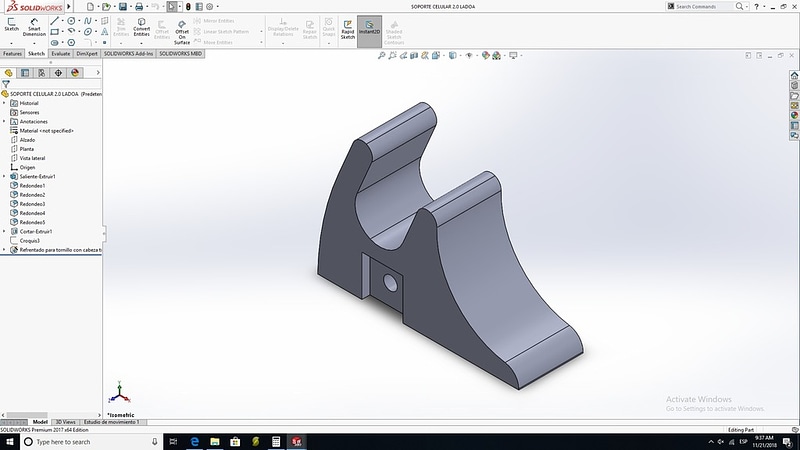800x450 pixels.
Task: Open the Save icon dropdown arrow
Action: point(130,7)
